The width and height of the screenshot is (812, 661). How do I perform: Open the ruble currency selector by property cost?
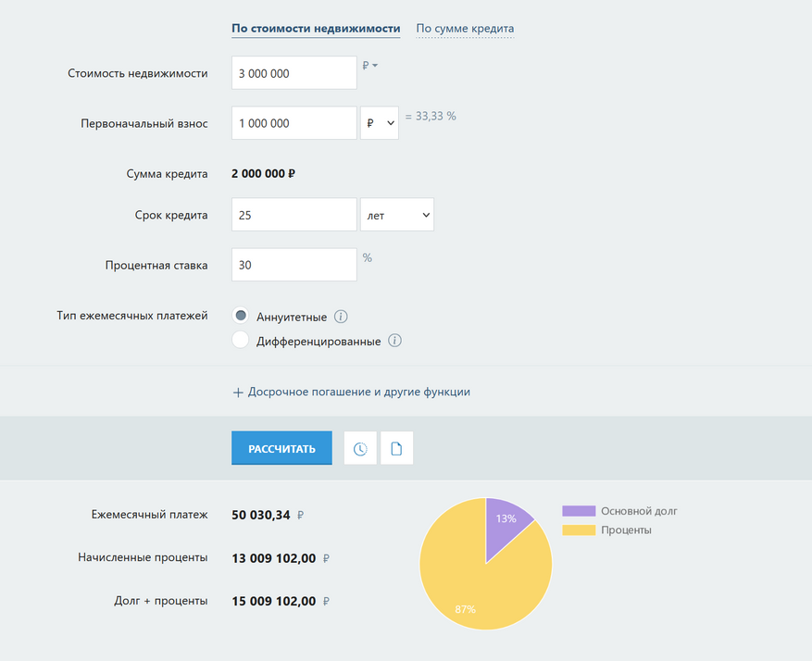[x=370, y=65]
